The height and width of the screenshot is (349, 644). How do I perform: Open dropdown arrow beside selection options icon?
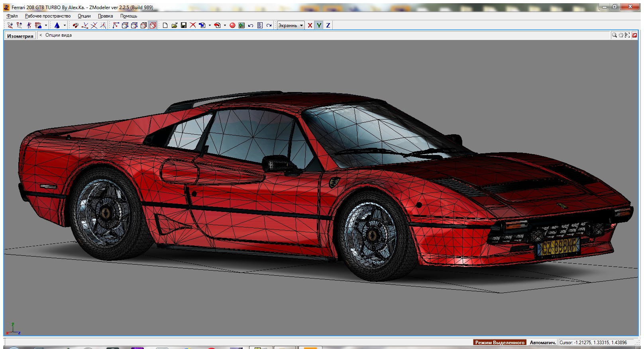[46, 25]
